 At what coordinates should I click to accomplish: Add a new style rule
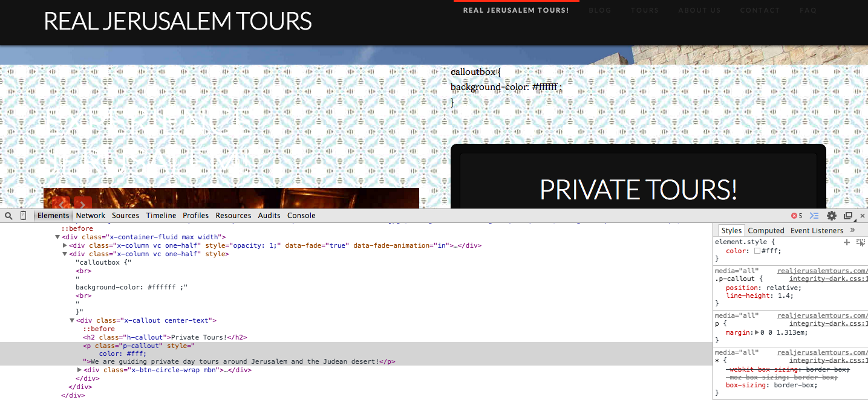tap(847, 242)
